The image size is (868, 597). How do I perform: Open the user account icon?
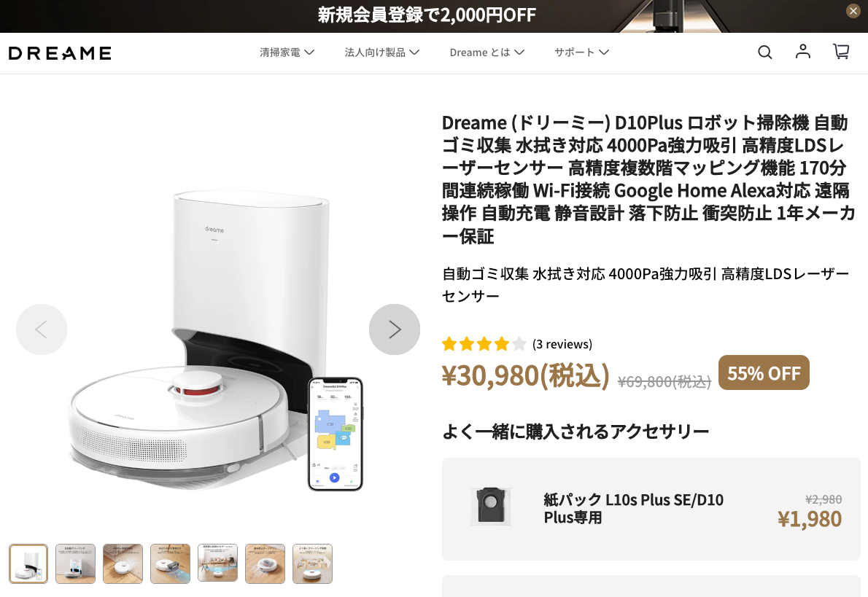(802, 52)
